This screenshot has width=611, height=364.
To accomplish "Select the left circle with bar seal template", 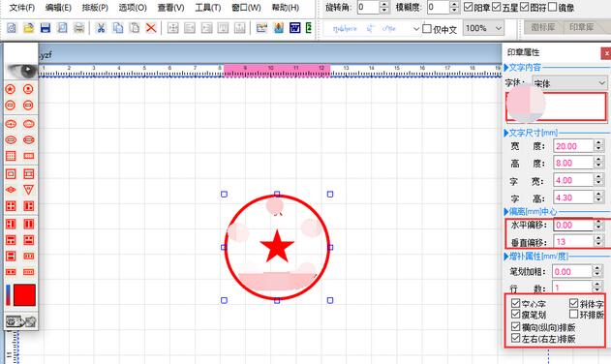I will pos(10,106).
